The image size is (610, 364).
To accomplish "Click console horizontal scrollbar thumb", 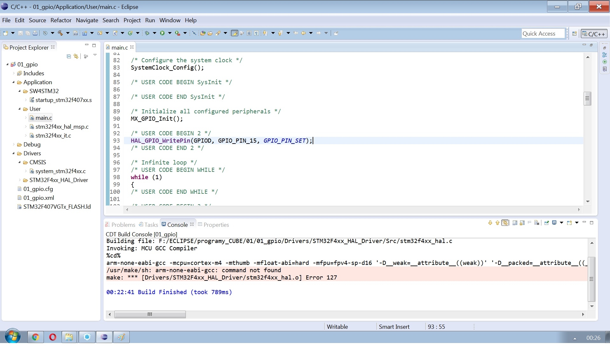I will click(x=150, y=314).
